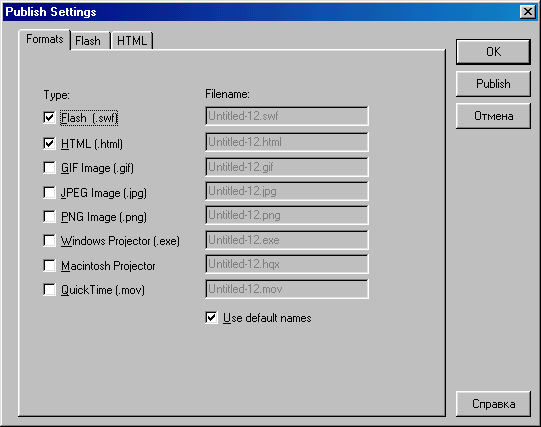Open the HTML settings tab

click(x=132, y=41)
